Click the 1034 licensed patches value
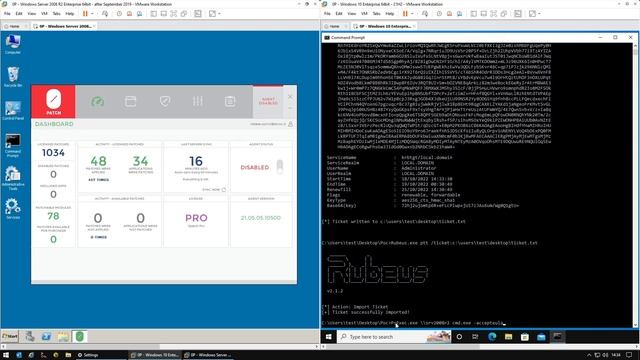 (53, 153)
